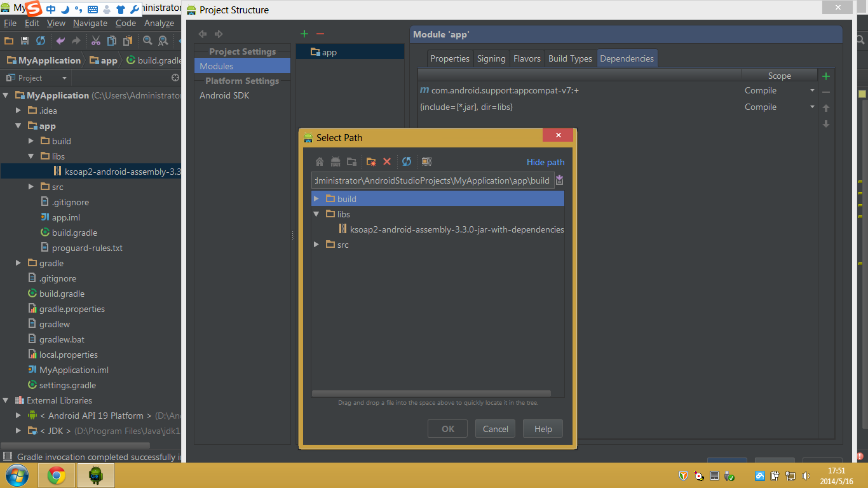Collapse the app folder in Project tree
868x488 pixels.
(18, 126)
